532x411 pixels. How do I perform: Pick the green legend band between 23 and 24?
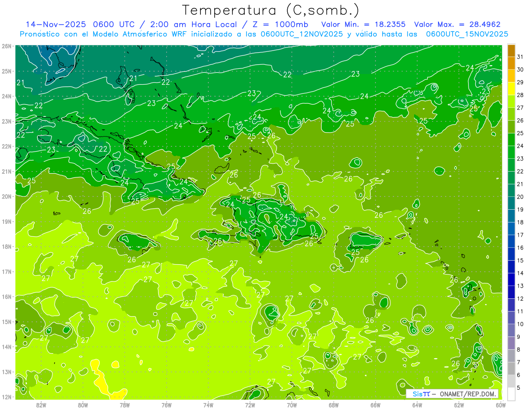tap(511, 152)
